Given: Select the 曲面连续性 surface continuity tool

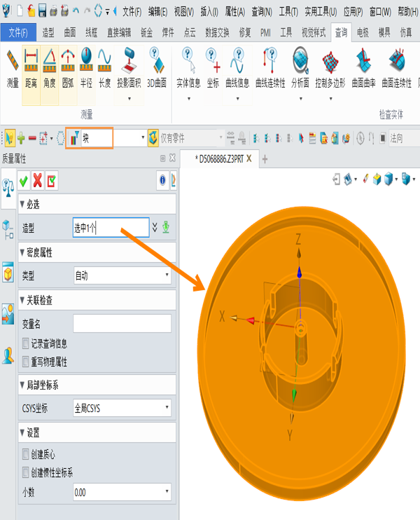Looking at the screenshot, I should point(397,69).
